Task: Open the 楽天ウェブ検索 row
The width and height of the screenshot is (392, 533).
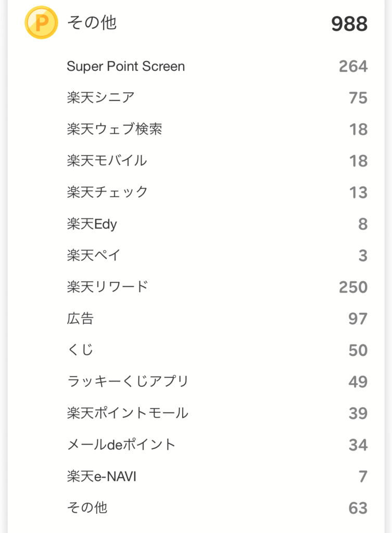Action: pos(217,130)
